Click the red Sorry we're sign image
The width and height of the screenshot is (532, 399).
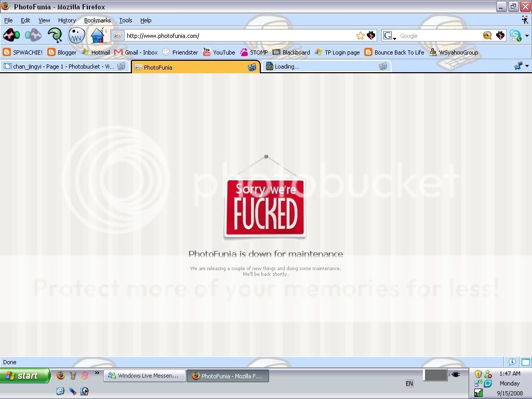tap(265, 207)
